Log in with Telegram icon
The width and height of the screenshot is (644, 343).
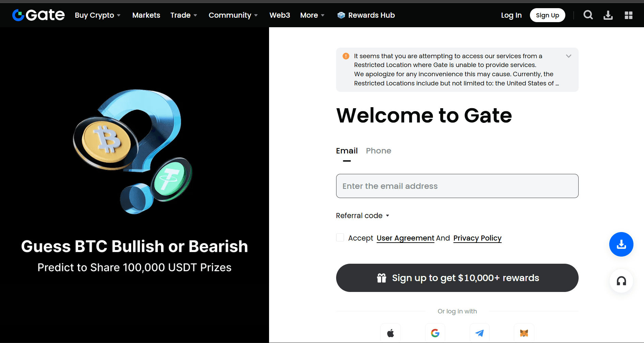pyautogui.click(x=480, y=333)
